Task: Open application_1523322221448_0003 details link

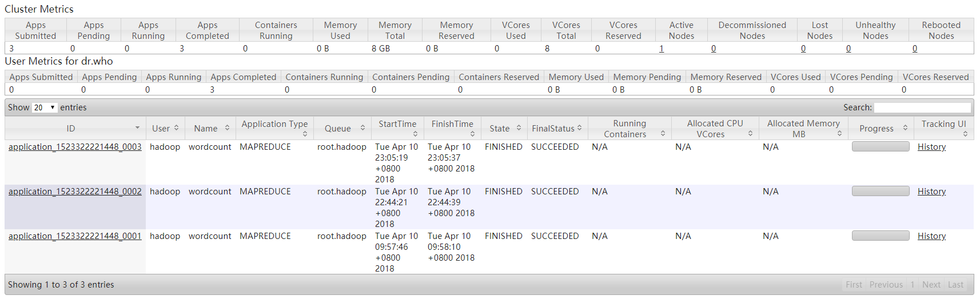Action: tap(75, 147)
